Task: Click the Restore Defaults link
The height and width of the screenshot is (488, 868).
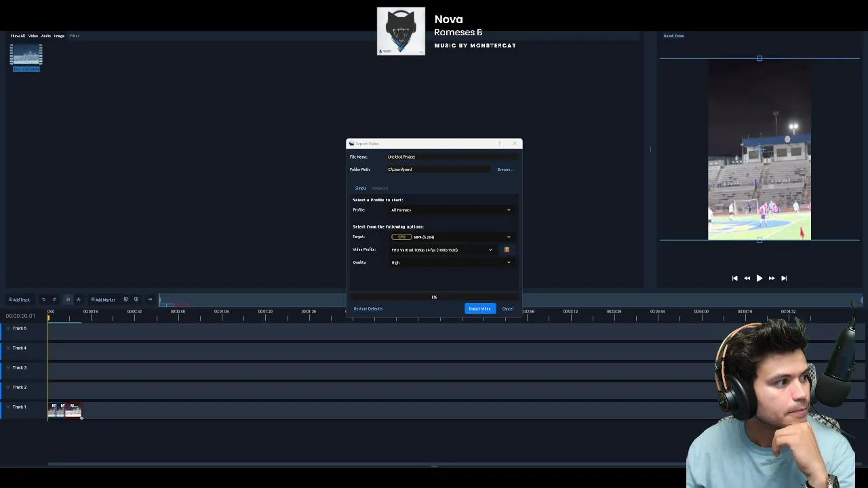Action: coord(368,308)
